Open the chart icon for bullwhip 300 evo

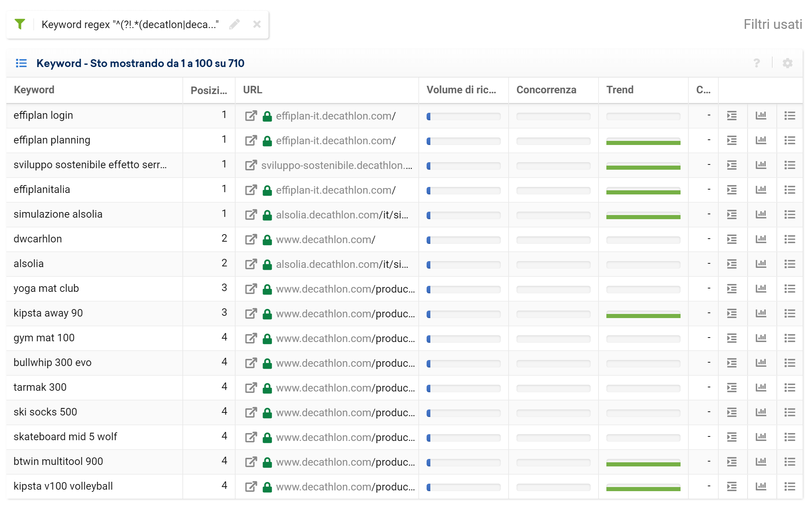click(x=761, y=363)
